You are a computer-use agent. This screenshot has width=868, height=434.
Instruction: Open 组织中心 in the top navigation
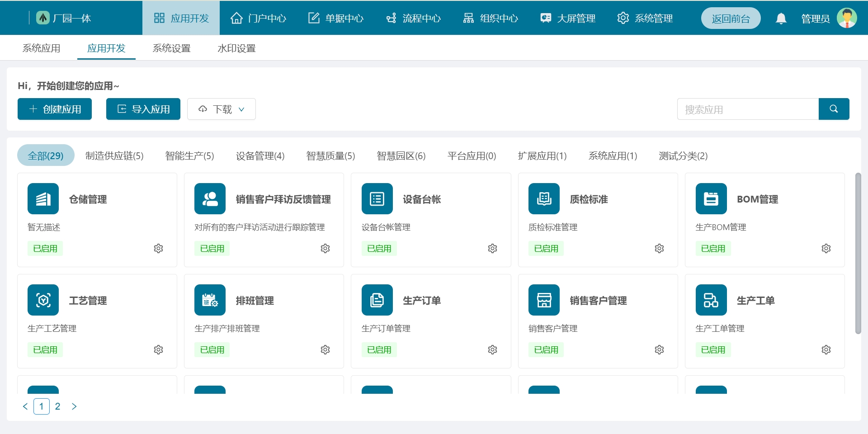pos(490,18)
